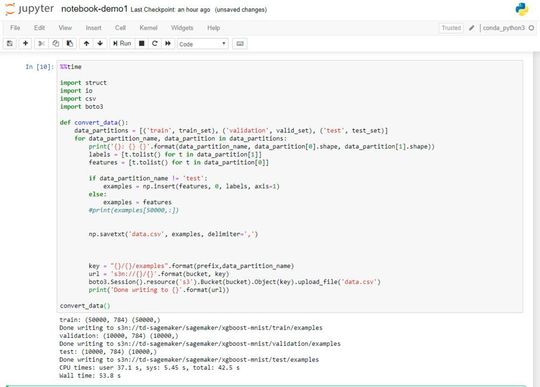Move the selected cell up
This screenshot has width=540, height=387.
[86, 43]
